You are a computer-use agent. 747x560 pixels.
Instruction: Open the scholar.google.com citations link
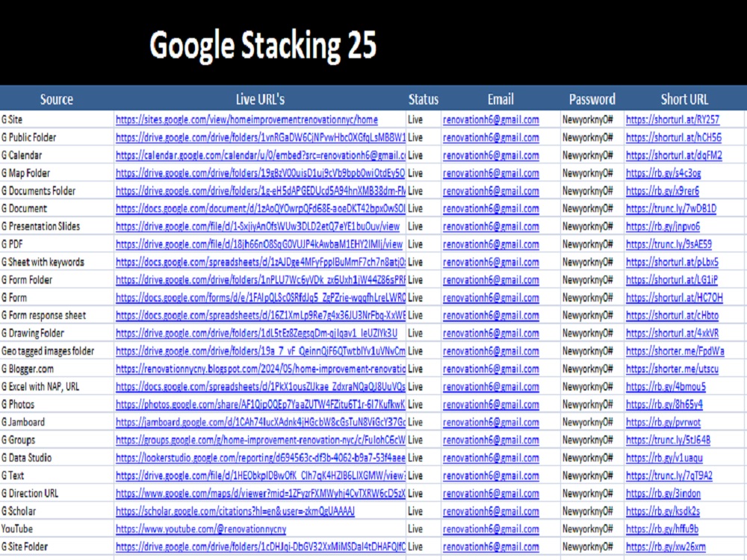tap(235, 511)
